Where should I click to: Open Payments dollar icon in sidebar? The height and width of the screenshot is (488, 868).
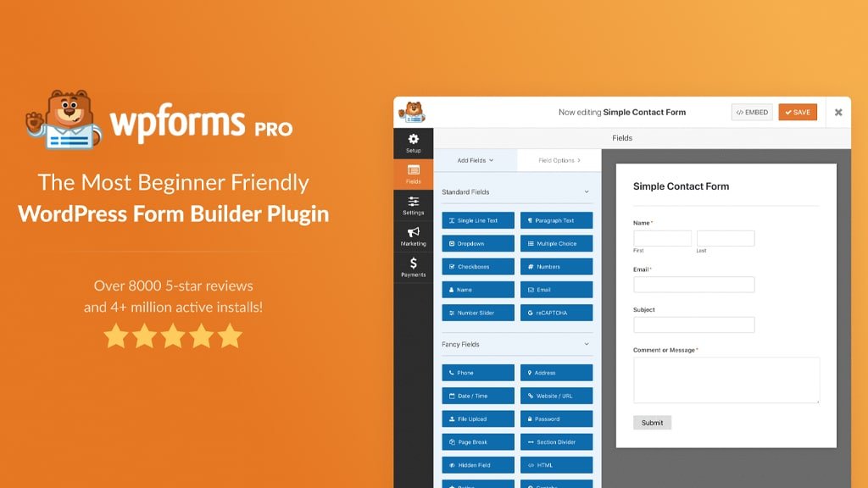coord(413,267)
